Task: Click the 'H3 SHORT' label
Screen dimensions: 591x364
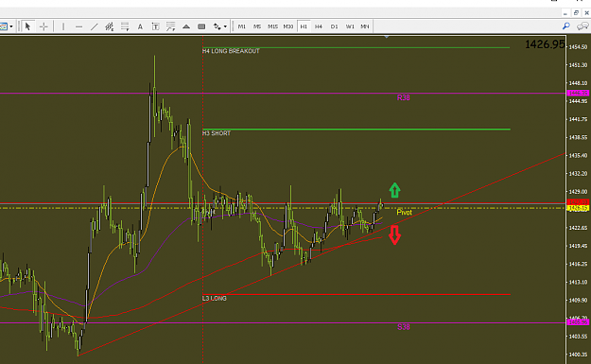Action: [x=217, y=133]
